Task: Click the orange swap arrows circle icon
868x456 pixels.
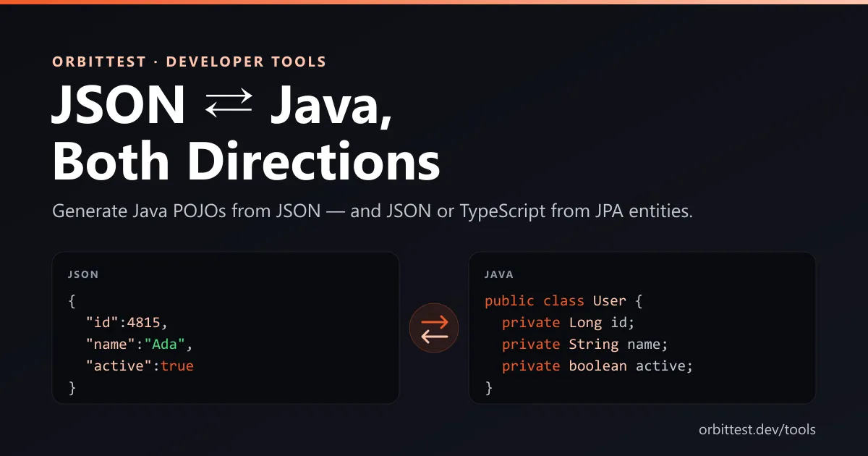Action: pyautogui.click(x=434, y=328)
